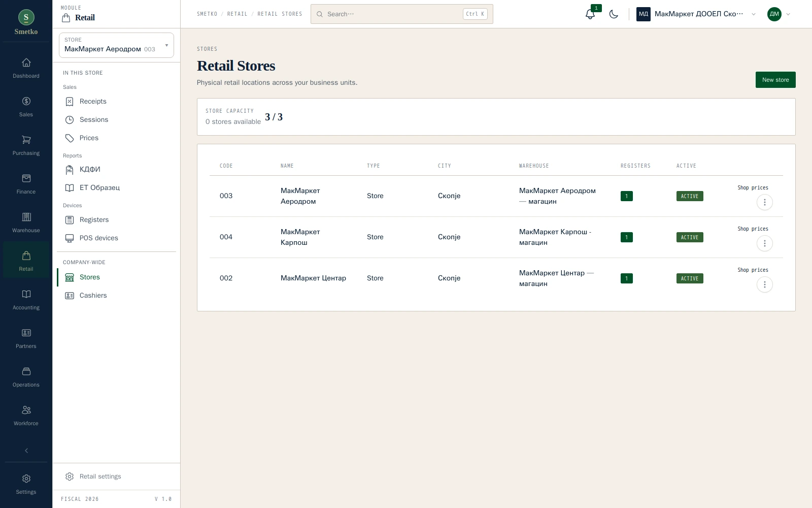Open the Sales module in the main sidebar
This screenshot has height=508, width=812.
tap(26, 107)
